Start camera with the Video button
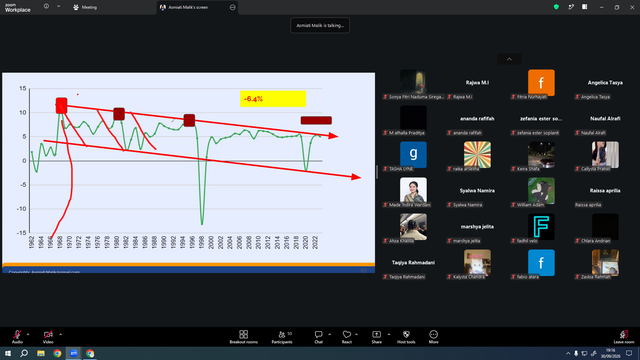The height and width of the screenshot is (360, 640). click(x=48, y=337)
